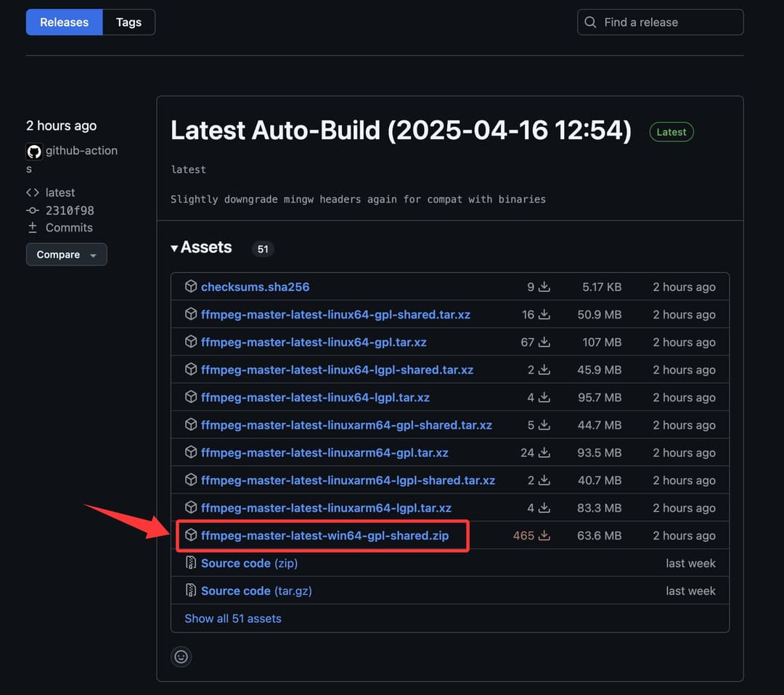Download ffmpeg-master-latest-linuxarm64-gpl-shared.tar.xz
The width and height of the screenshot is (784, 695).
(346, 425)
